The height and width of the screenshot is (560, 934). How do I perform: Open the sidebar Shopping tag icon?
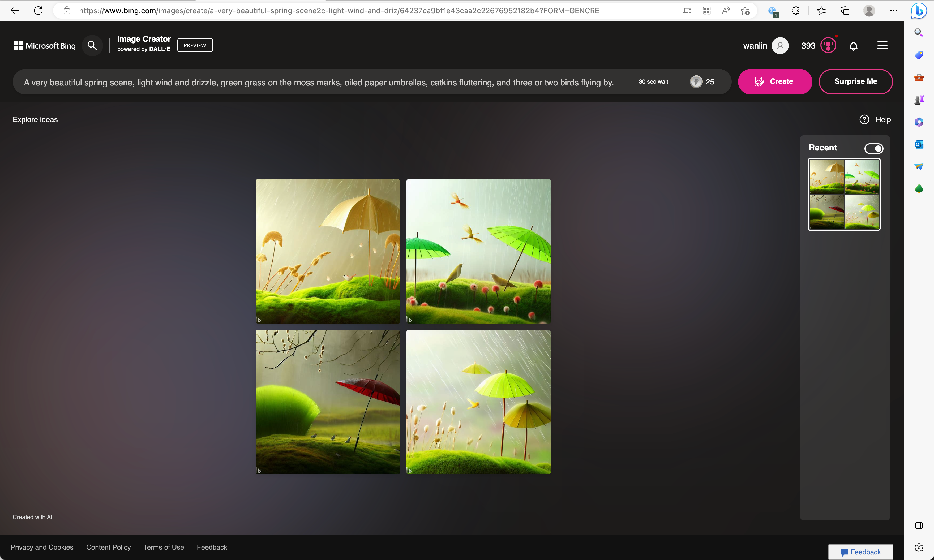click(919, 55)
